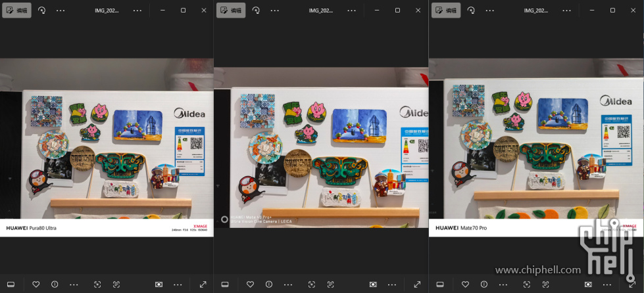This screenshot has width=644, height=293.
Task: Show file info for the Pura80 Ultra photo
Action: 54,284
